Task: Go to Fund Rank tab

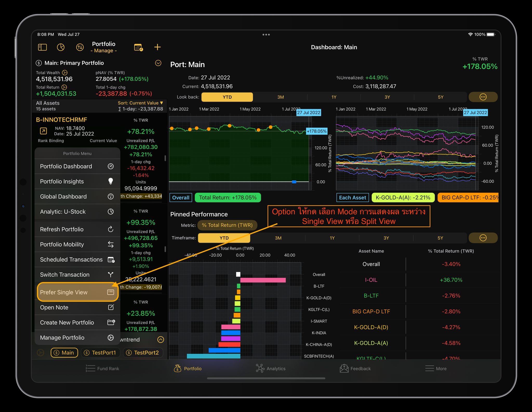Action: pyautogui.click(x=102, y=368)
